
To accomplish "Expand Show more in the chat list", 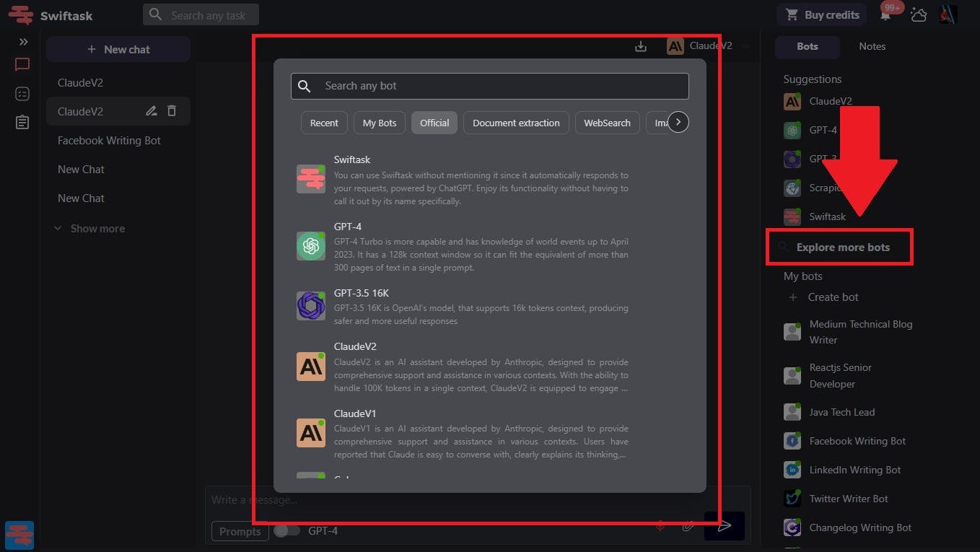I will click(x=89, y=229).
